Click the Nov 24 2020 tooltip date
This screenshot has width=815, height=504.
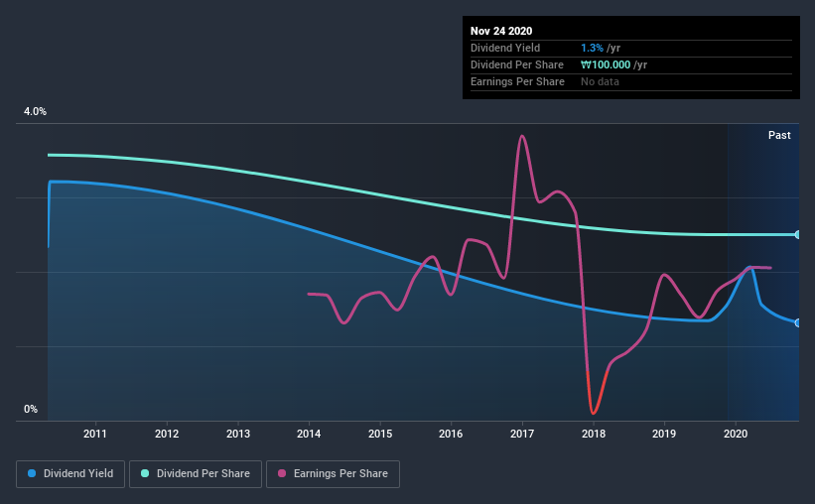501,31
